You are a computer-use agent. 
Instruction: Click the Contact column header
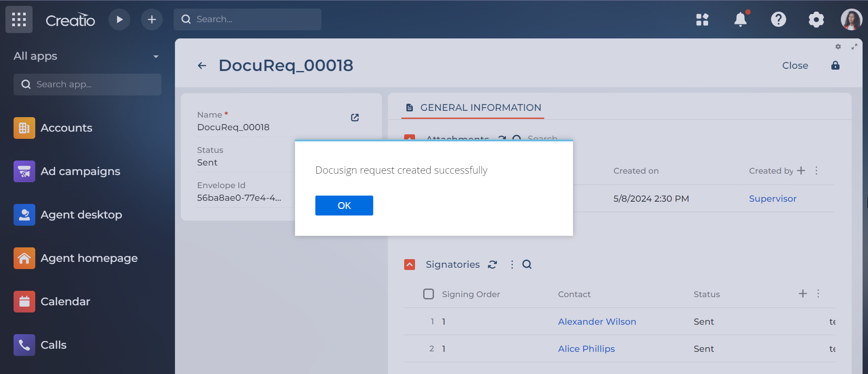574,294
